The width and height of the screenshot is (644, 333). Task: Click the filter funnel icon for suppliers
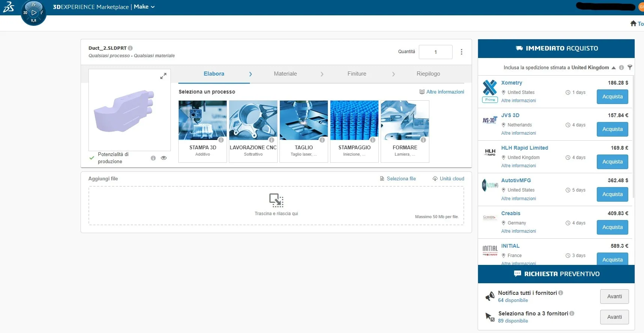click(630, 68)
